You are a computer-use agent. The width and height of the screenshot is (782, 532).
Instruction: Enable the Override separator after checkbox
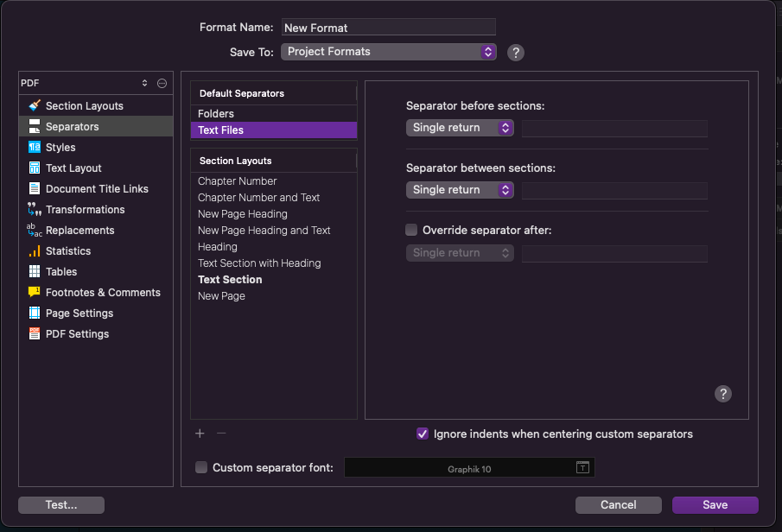pos(411,230)
